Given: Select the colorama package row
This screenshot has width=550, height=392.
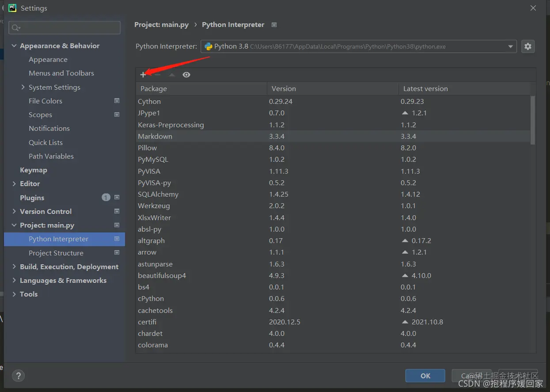Looking at the screenshot, I should click(334, 345).
